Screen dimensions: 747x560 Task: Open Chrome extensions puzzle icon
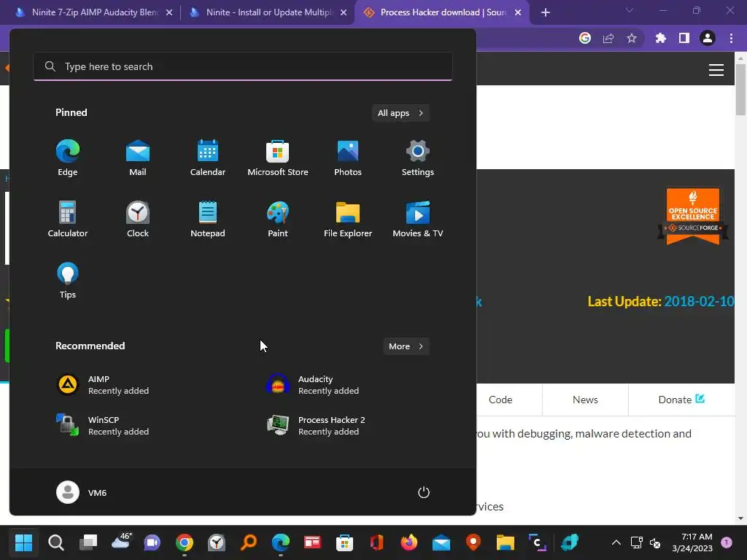point(661,38)
